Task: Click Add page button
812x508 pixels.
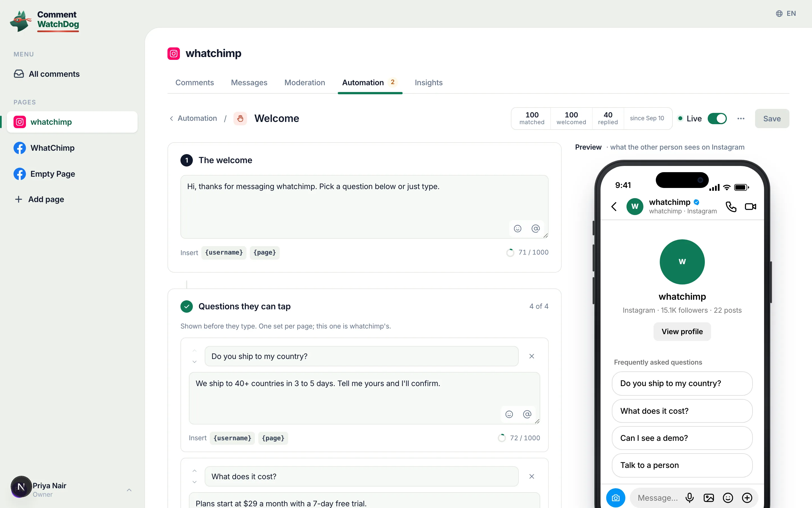Action: pos(39,199)
